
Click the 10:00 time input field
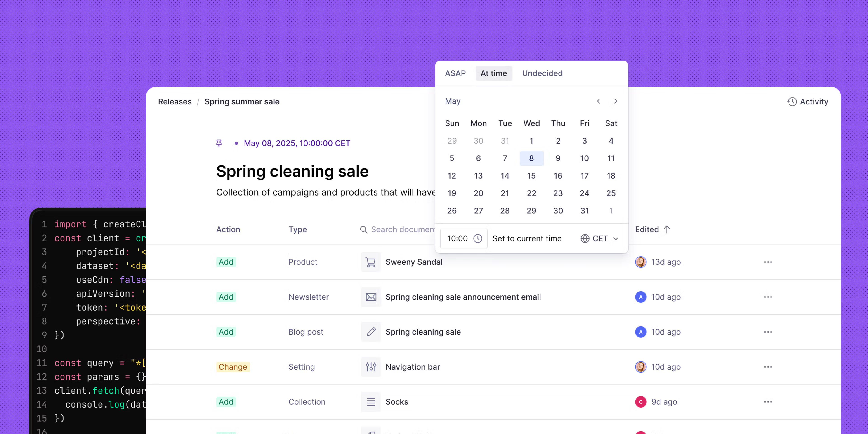coord(457,238)
